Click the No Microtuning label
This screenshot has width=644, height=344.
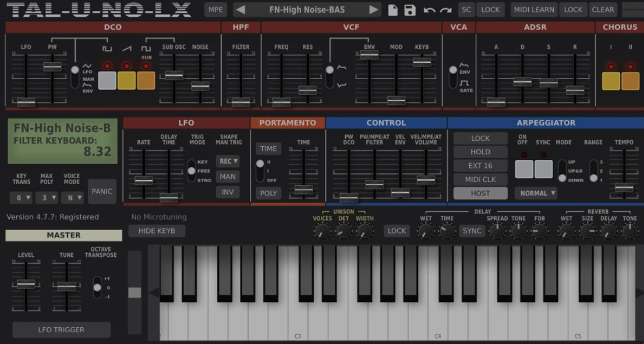click(159, 217)
